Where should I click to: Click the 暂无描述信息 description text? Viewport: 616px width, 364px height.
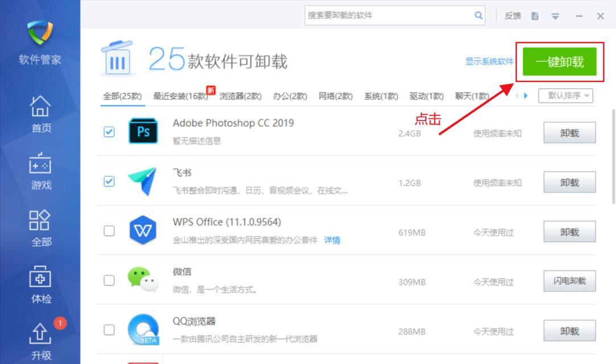click(x=197, y=141)
